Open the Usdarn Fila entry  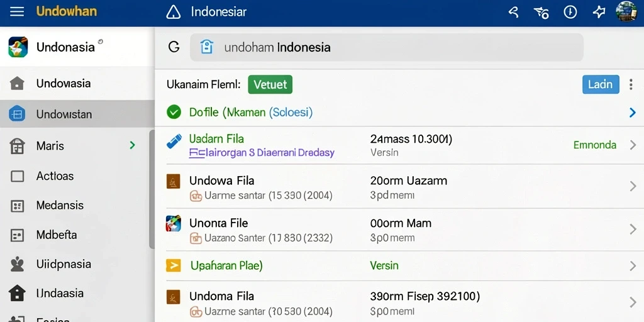(216, 139)
